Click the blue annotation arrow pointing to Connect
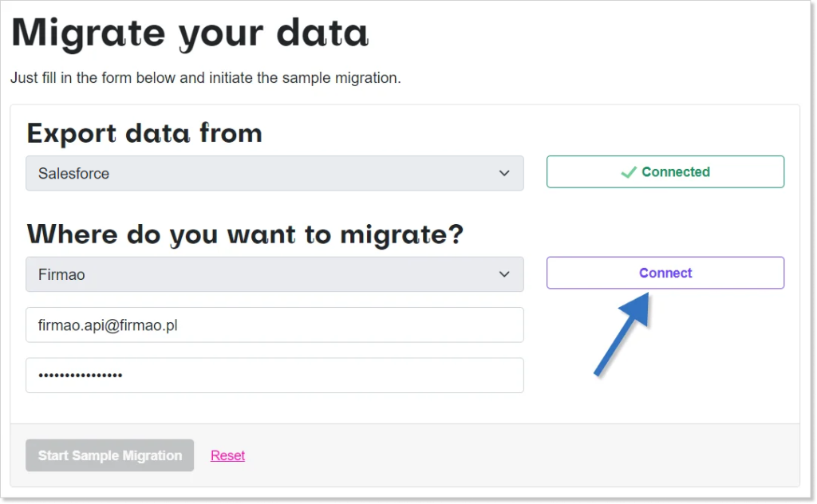817x504 pixels. [x=622, y=333]
